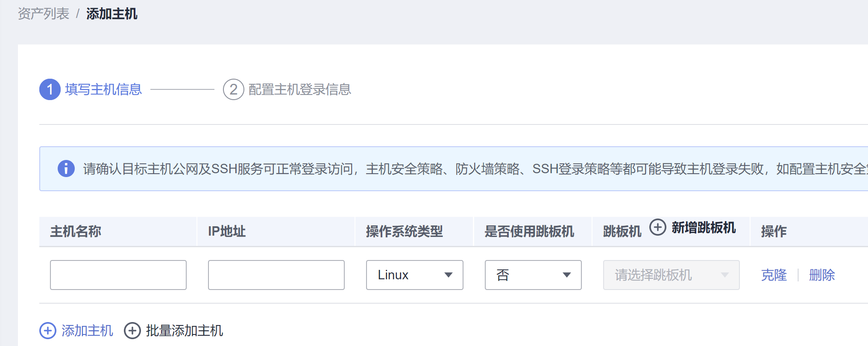Click the blue info icon in notice
The height and width of the screenshot is (346, 868).
click(66, 169)
